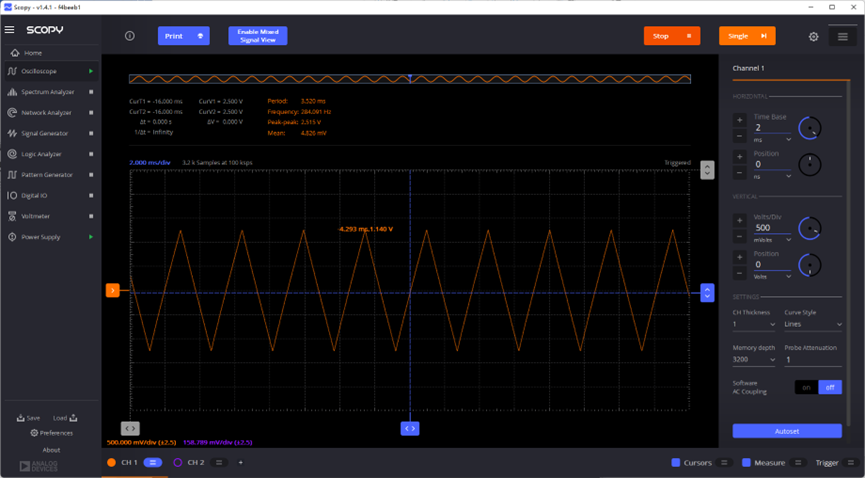Stop the acquisition with the Stop button

click(672, 36)
